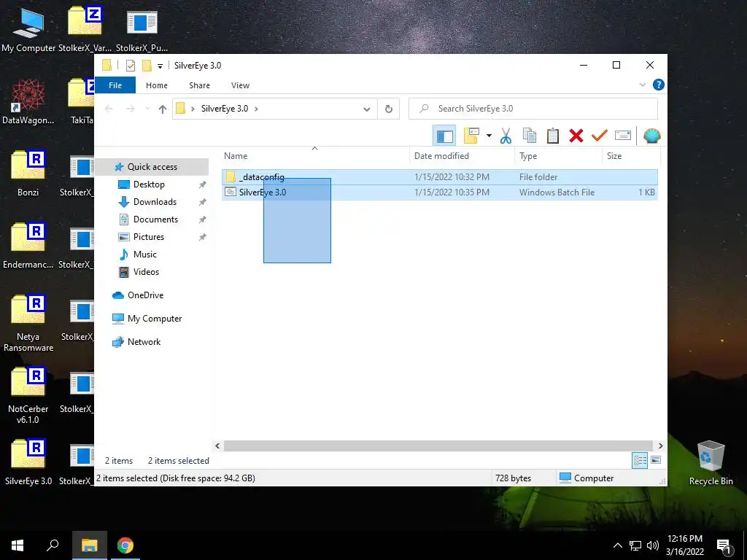The width and height of the screenshot is (747, 560).
Task: Open the Share ribbon tab
Action: tap(199, 85)
